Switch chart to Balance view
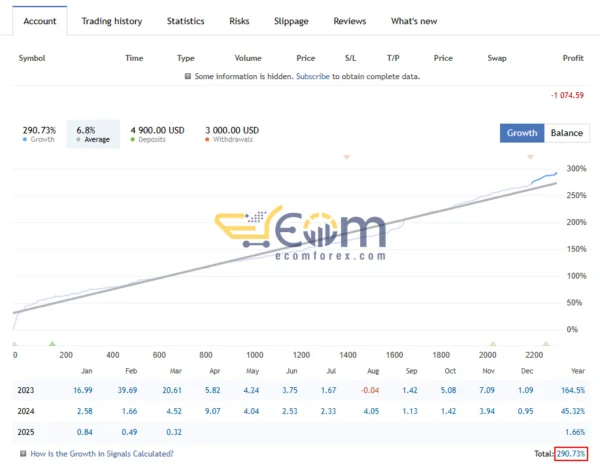Viewport: 600px width, 465px height. pos(567,133)
